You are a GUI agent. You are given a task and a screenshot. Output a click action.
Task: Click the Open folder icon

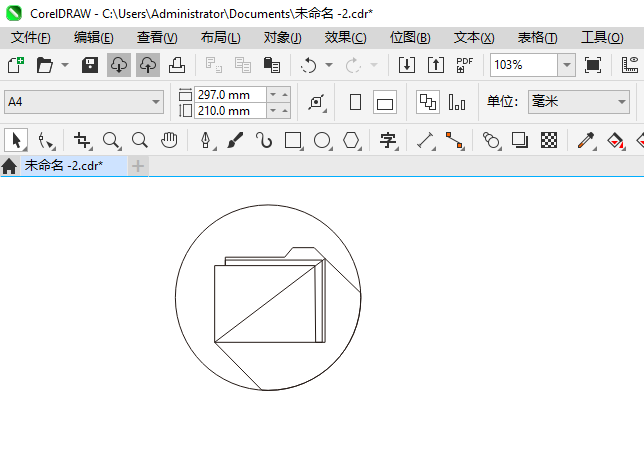(x=44, y=65)
